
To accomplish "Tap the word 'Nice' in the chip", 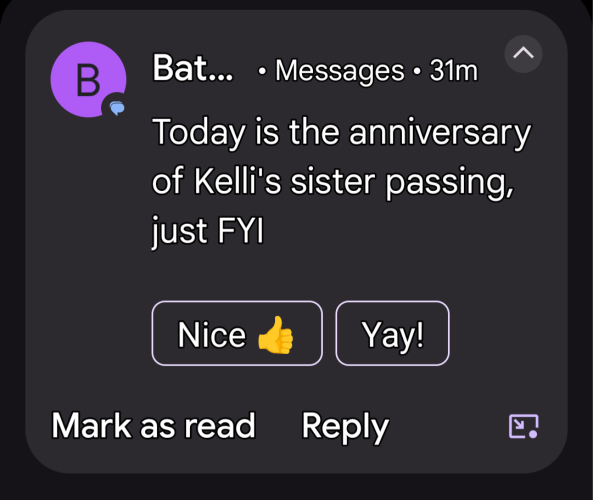I will pyautogui.click(x=212, y=335).
